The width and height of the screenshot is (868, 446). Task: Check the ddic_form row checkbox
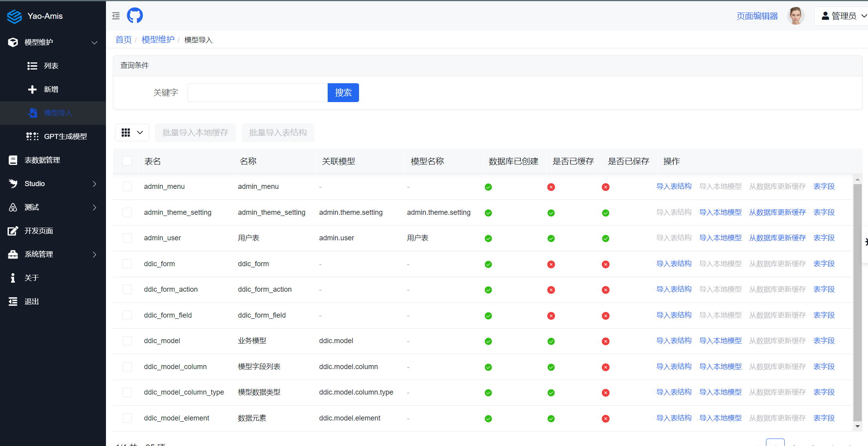click(127, 264)
